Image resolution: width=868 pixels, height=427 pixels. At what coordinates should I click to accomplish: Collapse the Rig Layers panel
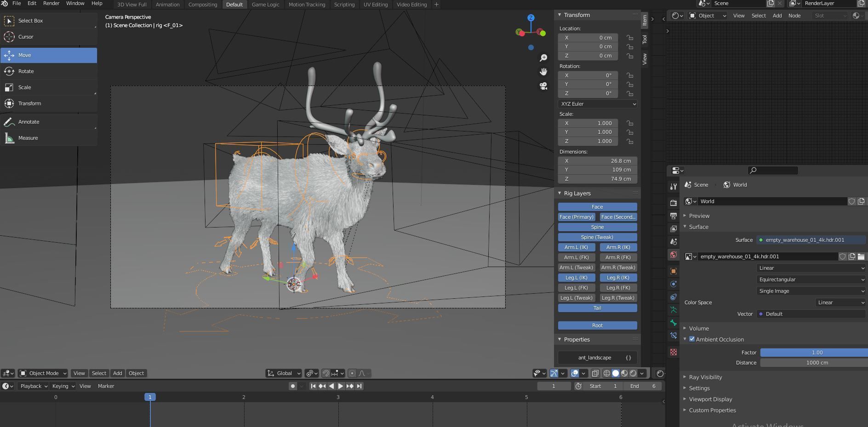click(x=577, y=193)
